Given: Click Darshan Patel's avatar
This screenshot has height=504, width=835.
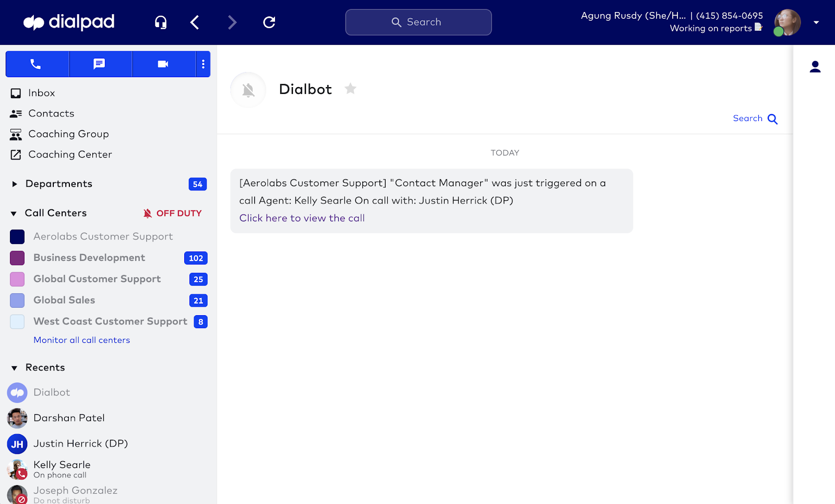Looking at the screenshot, I should click(x=17, y=418).
